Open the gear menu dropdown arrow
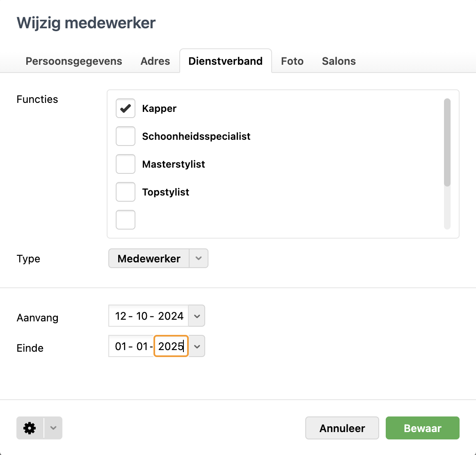The image size is (476, 455). point(53,428)
